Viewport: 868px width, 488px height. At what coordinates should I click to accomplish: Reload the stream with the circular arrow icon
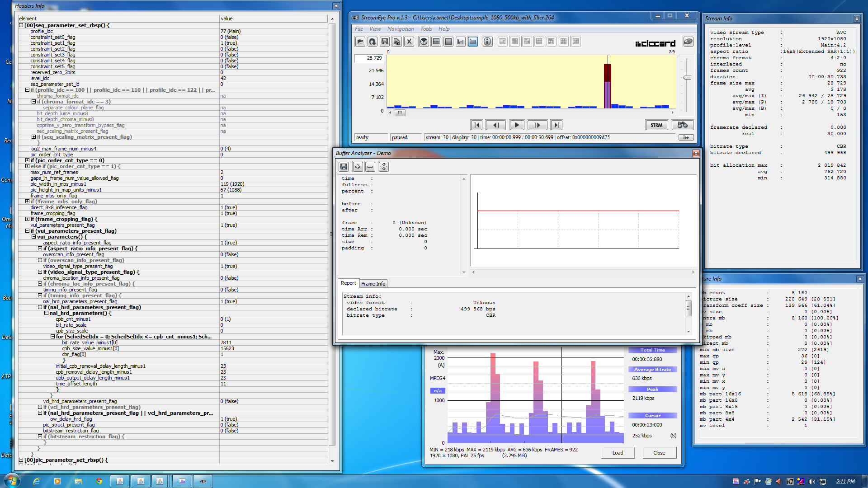(372, 42)
